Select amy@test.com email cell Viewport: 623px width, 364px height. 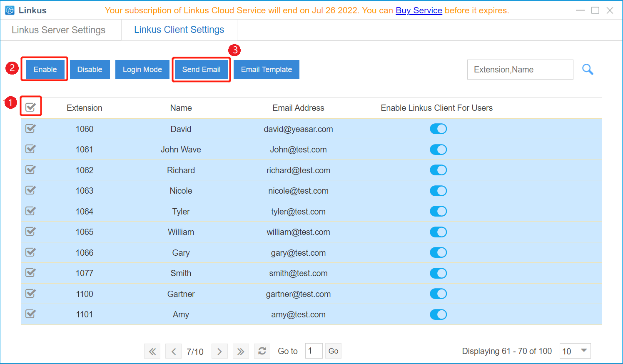click(x=298, y=314)
